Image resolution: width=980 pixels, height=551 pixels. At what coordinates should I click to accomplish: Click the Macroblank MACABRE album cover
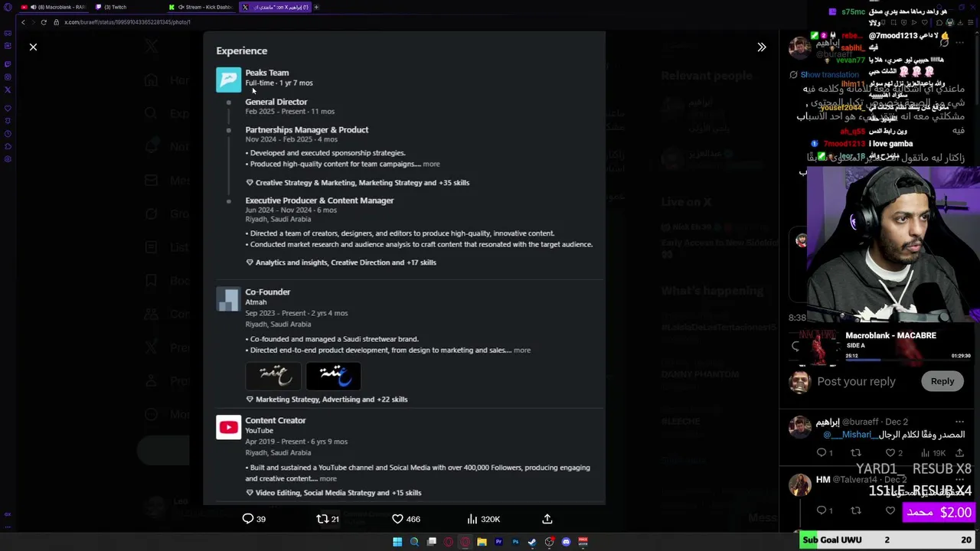pos(819,347)
